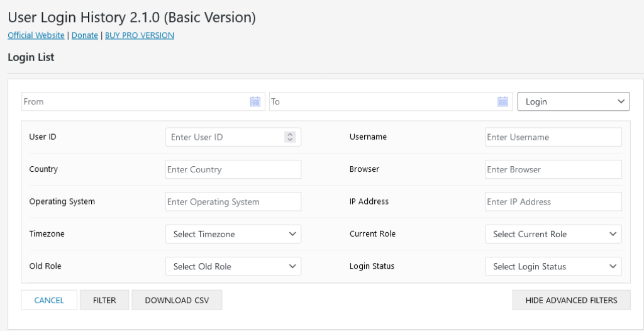Viewport: 644px width, 331px height.
Task: Focus the Enter Username field
Action: click(553, 137)
